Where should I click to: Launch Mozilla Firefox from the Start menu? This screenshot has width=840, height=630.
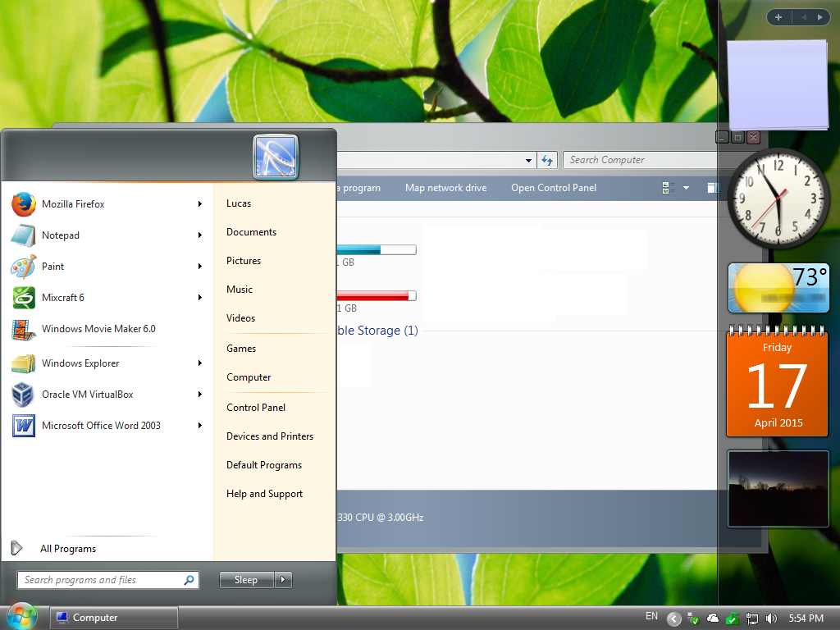pos(74,203)
